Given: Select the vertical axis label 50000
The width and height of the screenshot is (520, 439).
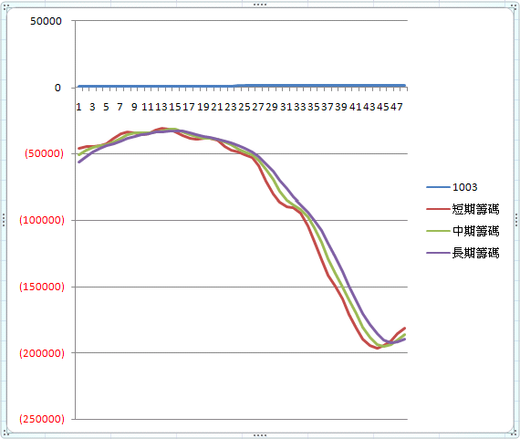Looking at the screenshot, I should tap(46, 21).
